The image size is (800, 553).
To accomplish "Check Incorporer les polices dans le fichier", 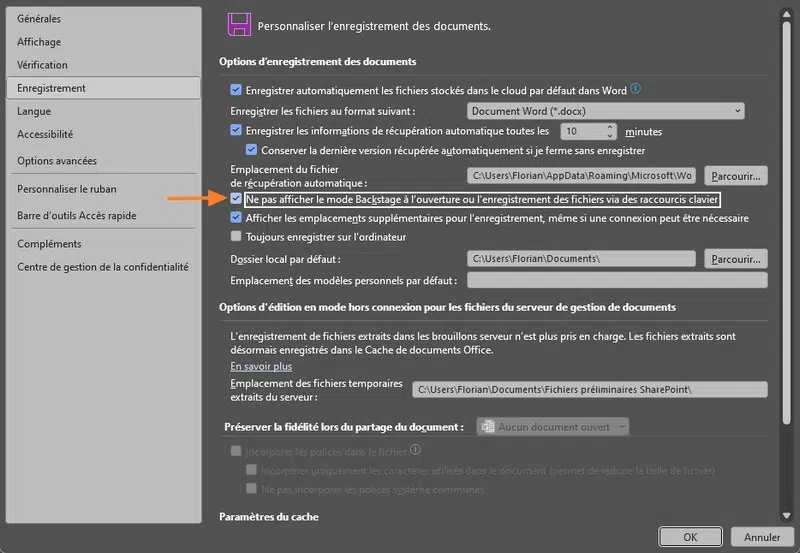I will (x=236, y=450).
